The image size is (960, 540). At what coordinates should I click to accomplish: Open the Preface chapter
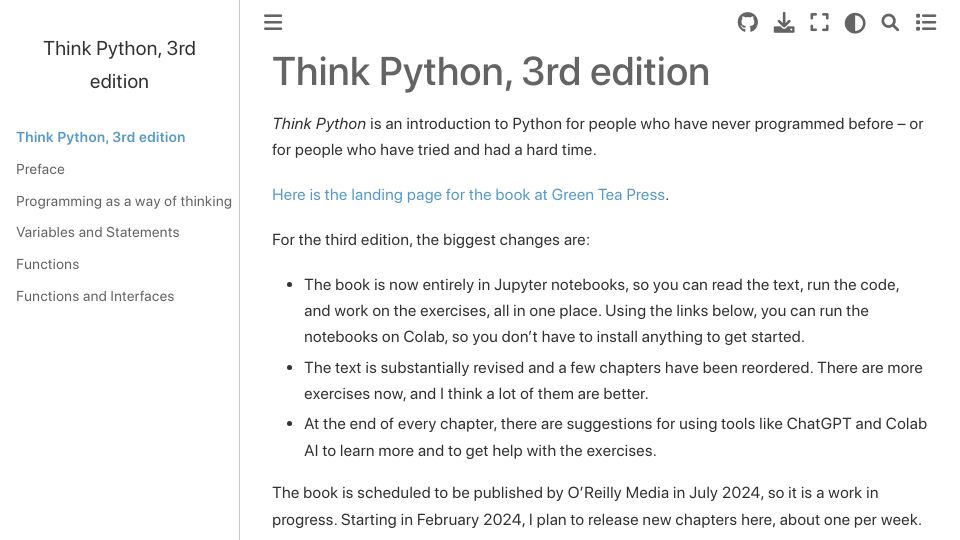(40, 169)
